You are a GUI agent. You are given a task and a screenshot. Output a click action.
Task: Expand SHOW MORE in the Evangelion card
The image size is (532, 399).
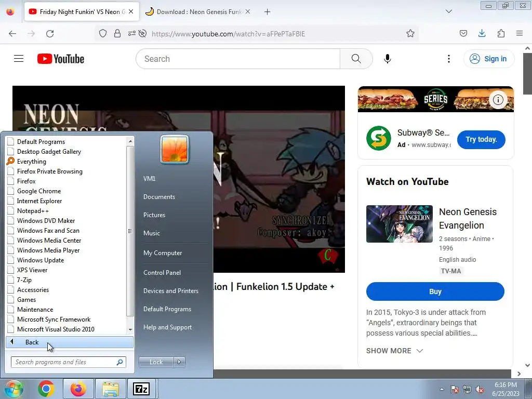click(395, 351)
